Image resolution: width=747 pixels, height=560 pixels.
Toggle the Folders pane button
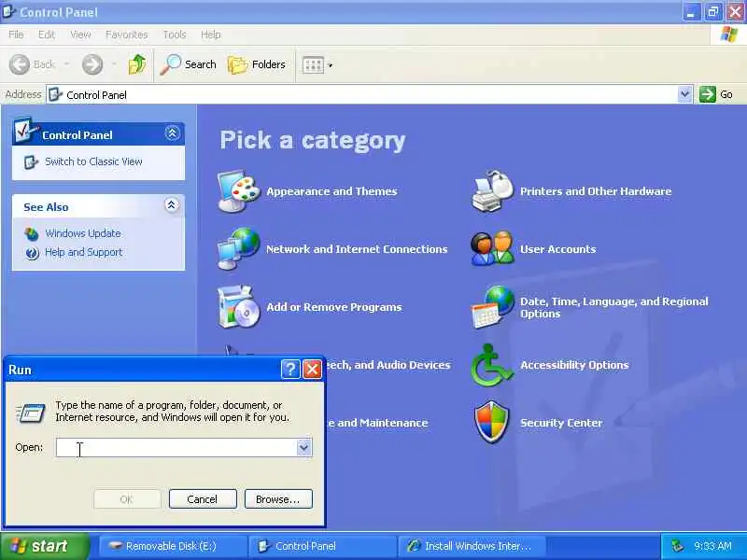256,64
